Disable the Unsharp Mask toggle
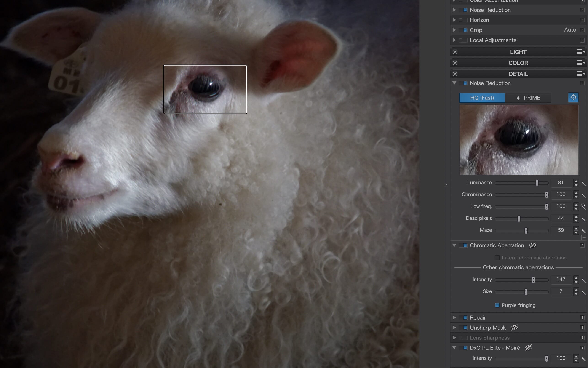 tap(463, 328)
